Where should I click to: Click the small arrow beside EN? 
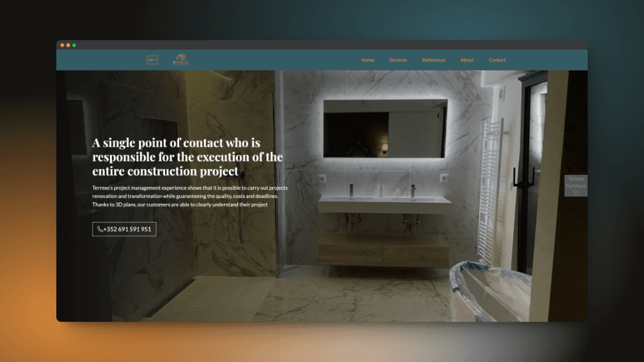tap(155, 60)
